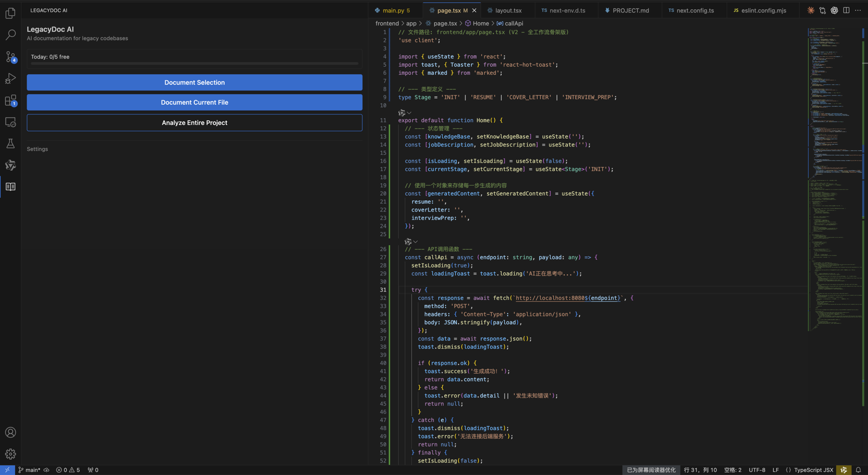868x475 pixels.
Task: Open changes via compare icon in editor toolbar
Action: coord(822,10)
